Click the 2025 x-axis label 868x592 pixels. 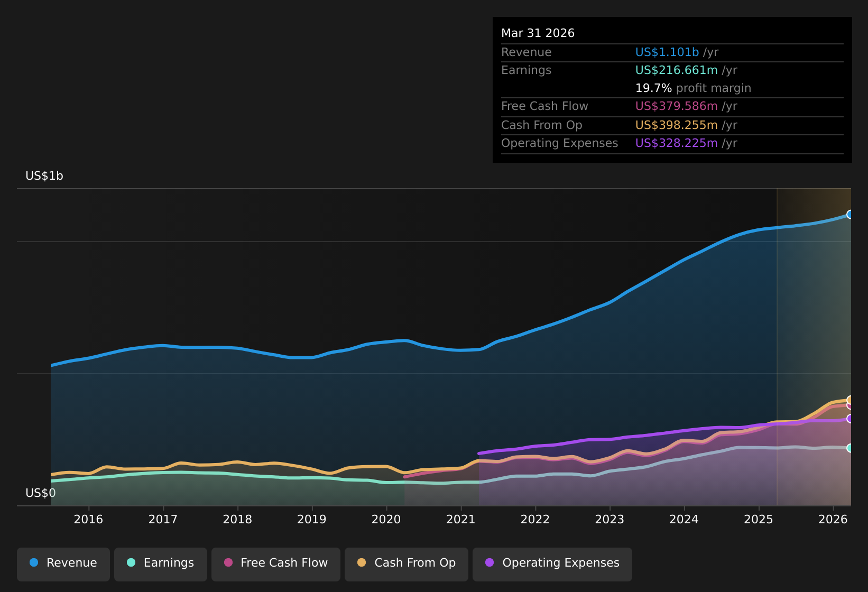pos(759,519)
